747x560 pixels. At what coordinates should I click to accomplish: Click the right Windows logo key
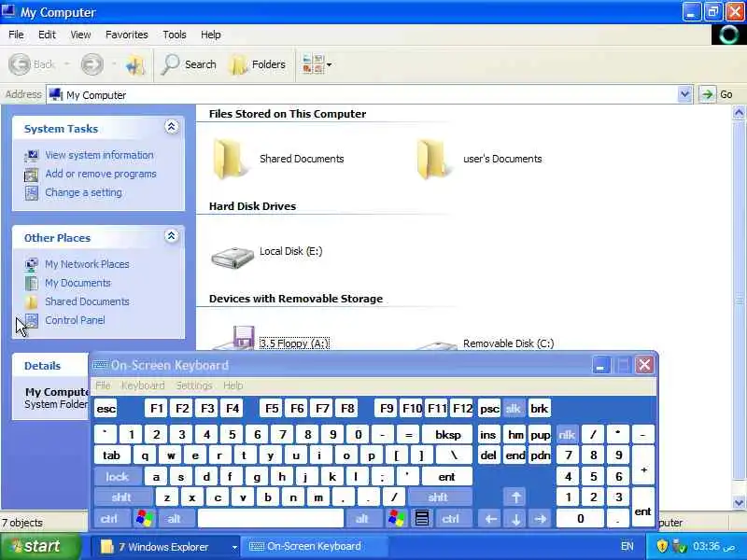[x=396, y=519]
